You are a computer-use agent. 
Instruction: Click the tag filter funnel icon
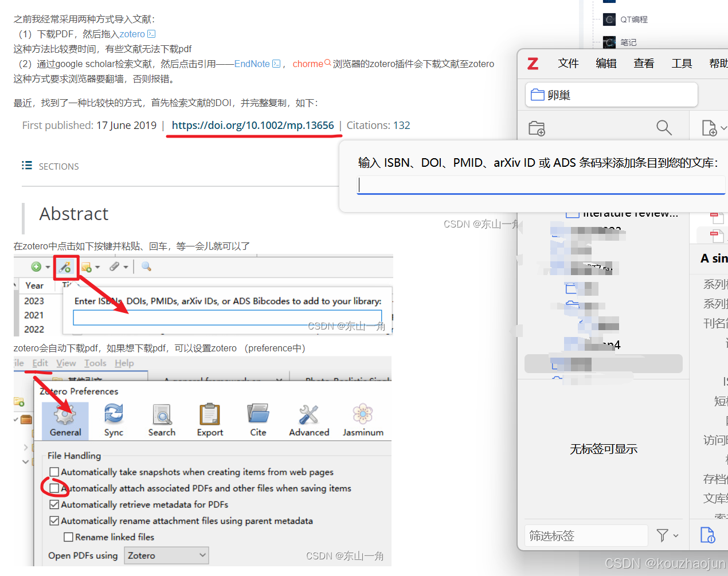point(663,535)
